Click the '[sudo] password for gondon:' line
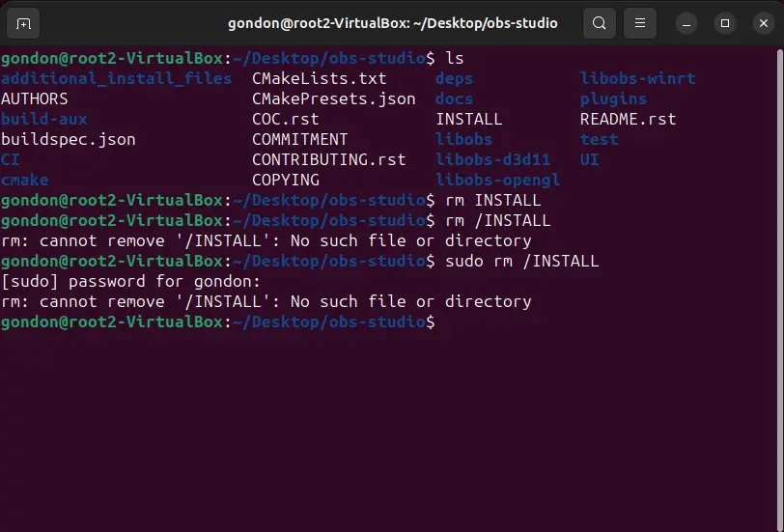 point(130,282)
